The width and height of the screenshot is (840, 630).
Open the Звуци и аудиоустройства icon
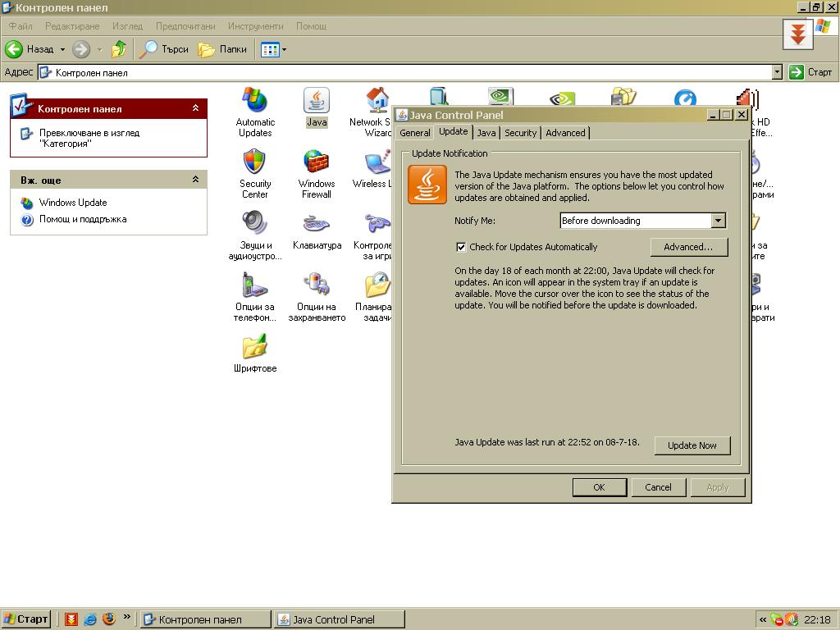click(x=255, y=235)
